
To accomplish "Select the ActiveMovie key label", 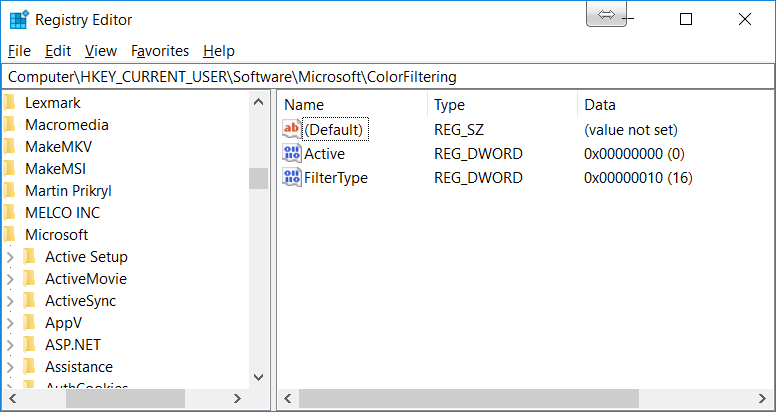I will click(x=86, y=279).
